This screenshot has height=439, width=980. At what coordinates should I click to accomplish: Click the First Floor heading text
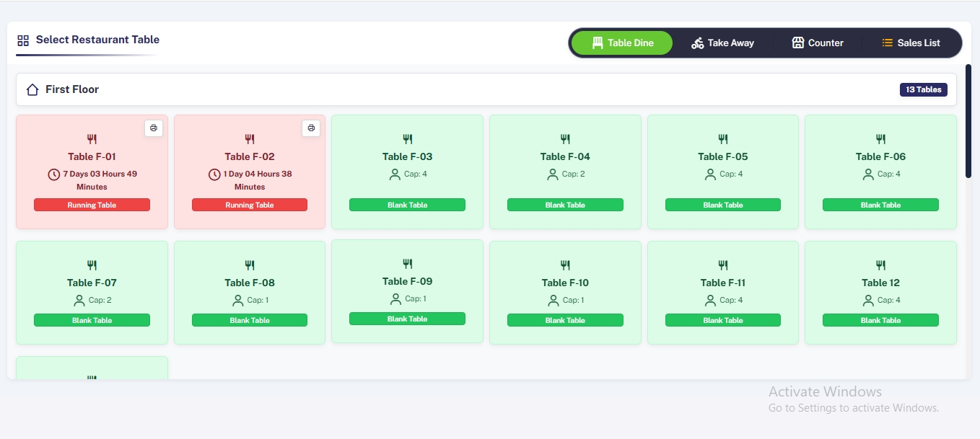click(x=72, y=89)
